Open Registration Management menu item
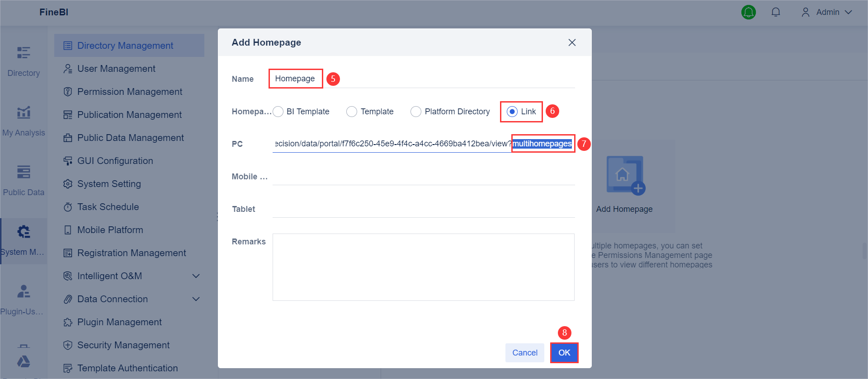This screenshot has width=868, height=379. click(x=129, y=253)
